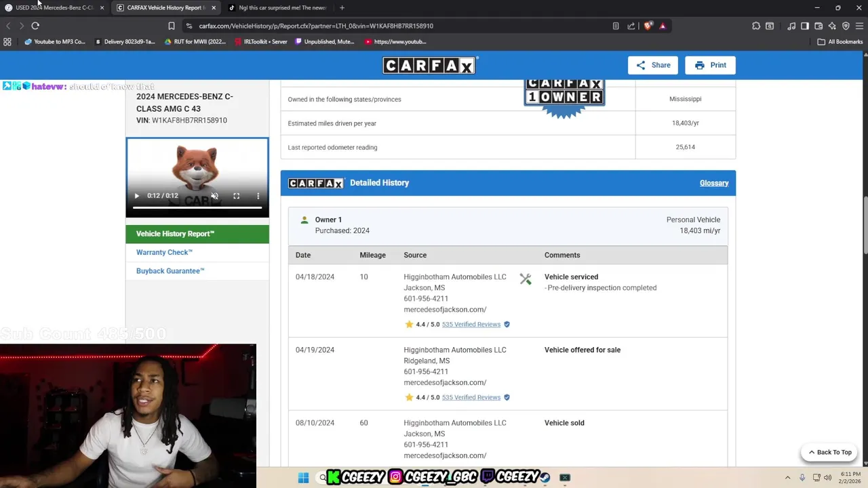868x488 pixels.
Task: Bookmark this page with the bookmark icon
Action: (x=172, y=26)
